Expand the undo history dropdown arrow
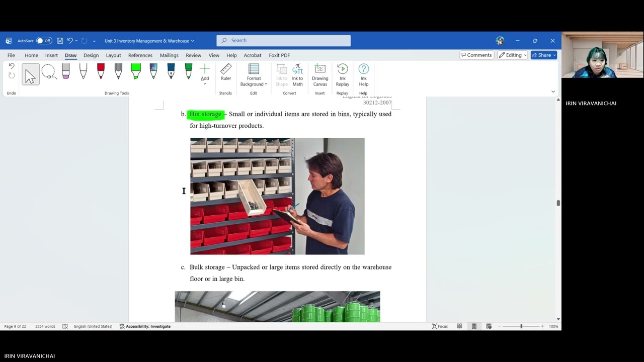Image resolution: width=644 pixels, height=362 pixels. tap(76, 41)
